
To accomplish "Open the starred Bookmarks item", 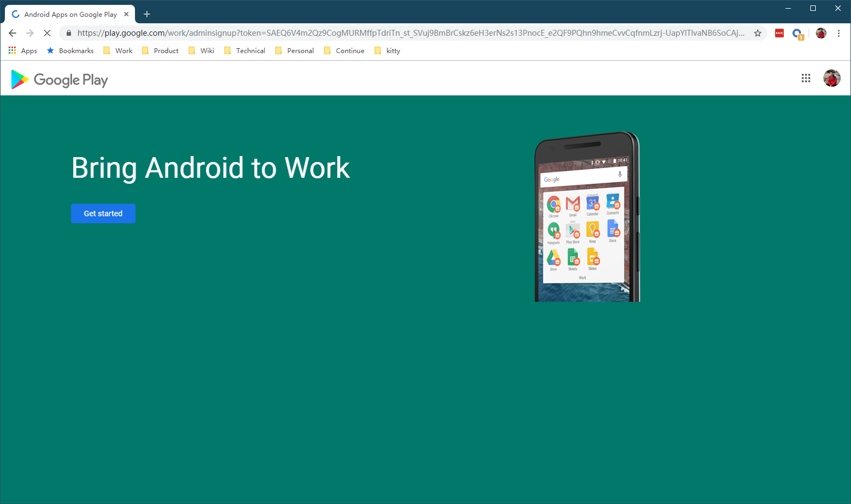I will [x=70, y=50].
